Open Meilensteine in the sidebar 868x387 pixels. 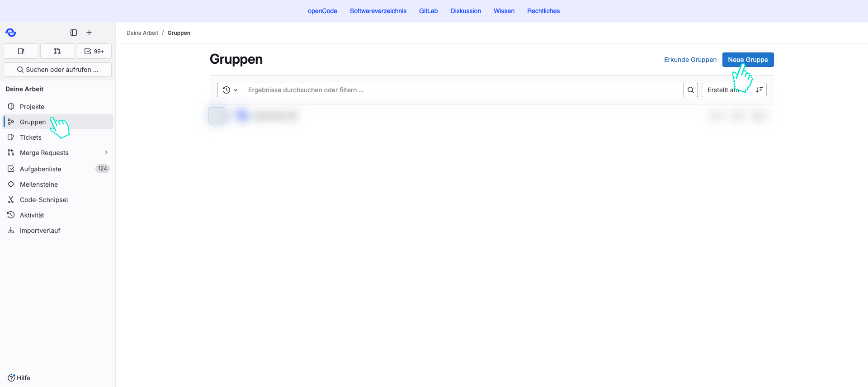[x=39, y=184]
